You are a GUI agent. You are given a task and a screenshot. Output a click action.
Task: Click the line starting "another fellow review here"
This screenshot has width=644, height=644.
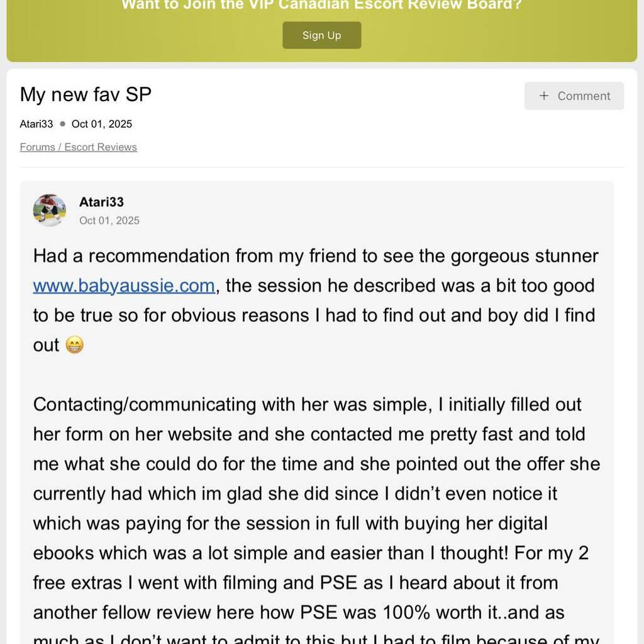pos(299,612)
